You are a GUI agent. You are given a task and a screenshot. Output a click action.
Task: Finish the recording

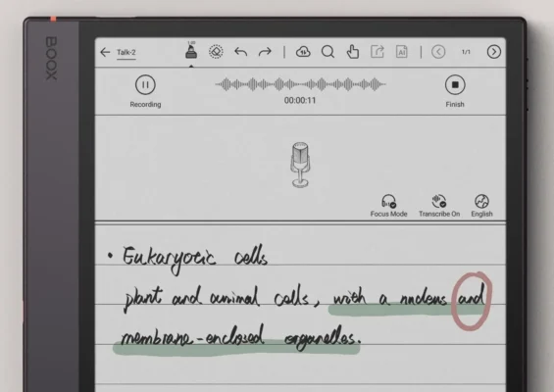[455, 84]
